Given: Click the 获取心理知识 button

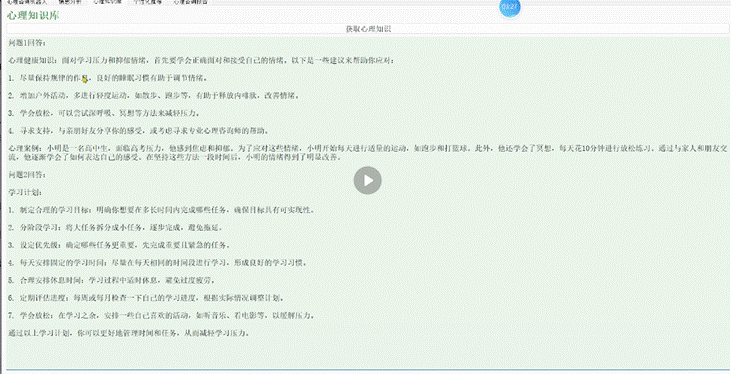Looking at the screenshot, I should coord(368,29).
